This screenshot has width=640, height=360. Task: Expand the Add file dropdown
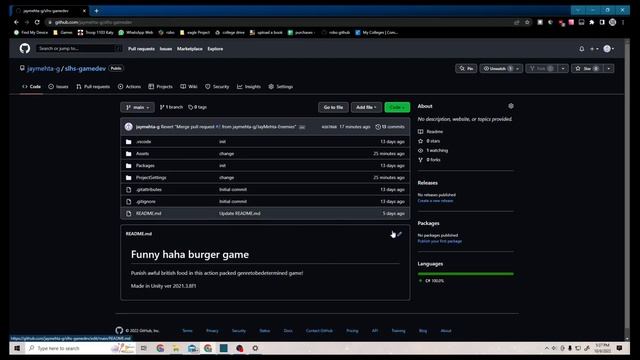coord(366,107)
